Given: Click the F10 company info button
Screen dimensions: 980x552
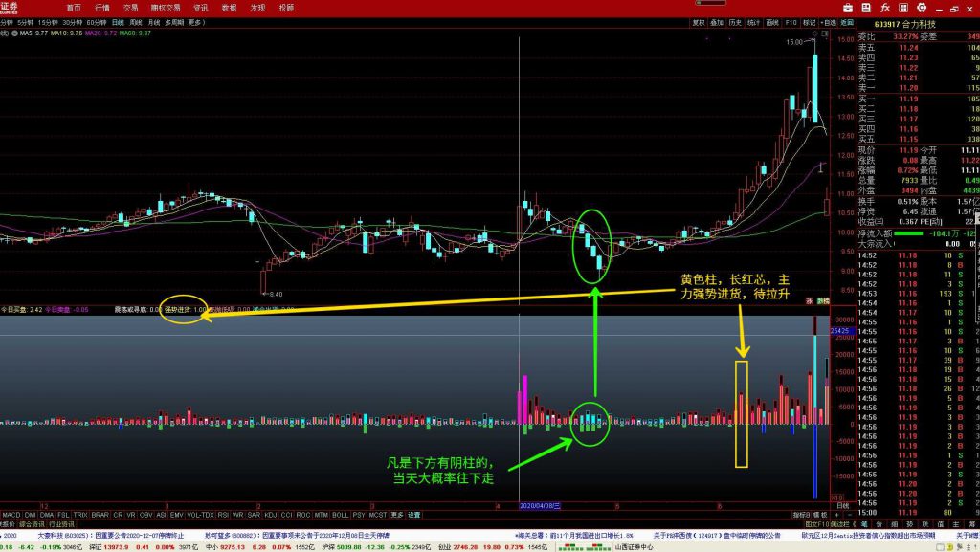Looking at the screenshot, I should (x=791, y=21).
